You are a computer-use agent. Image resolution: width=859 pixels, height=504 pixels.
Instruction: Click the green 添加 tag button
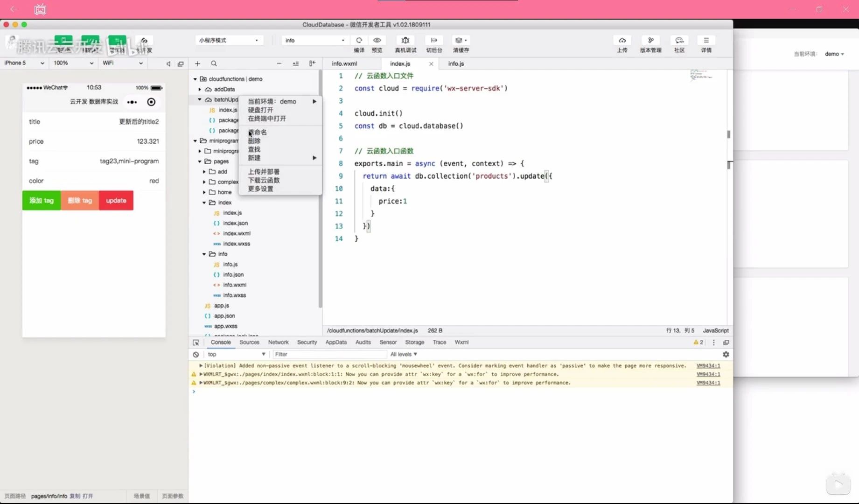point(42,200)
